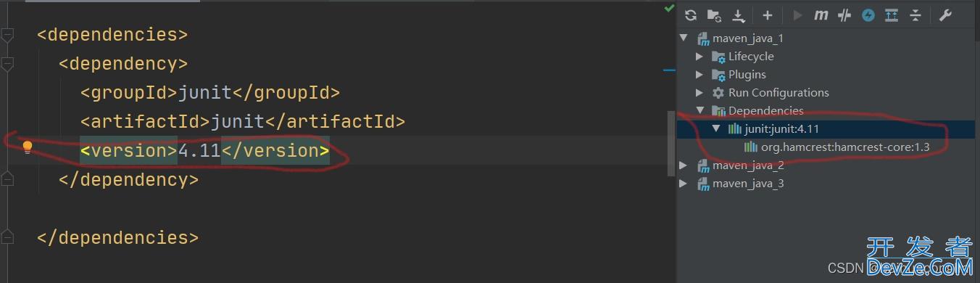The image size is (980, 283).
Task: Expand the Run Configurations node
Action: 699,93
